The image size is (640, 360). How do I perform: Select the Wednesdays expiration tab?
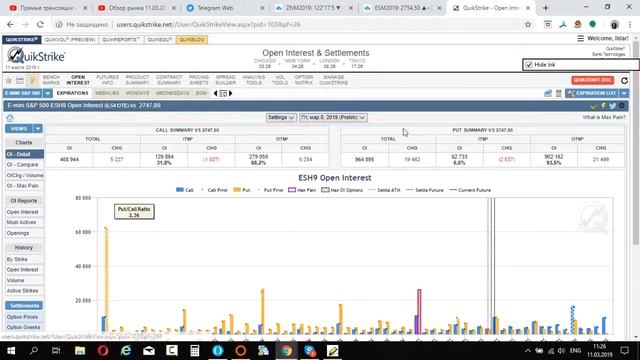(x=173, y=93)
